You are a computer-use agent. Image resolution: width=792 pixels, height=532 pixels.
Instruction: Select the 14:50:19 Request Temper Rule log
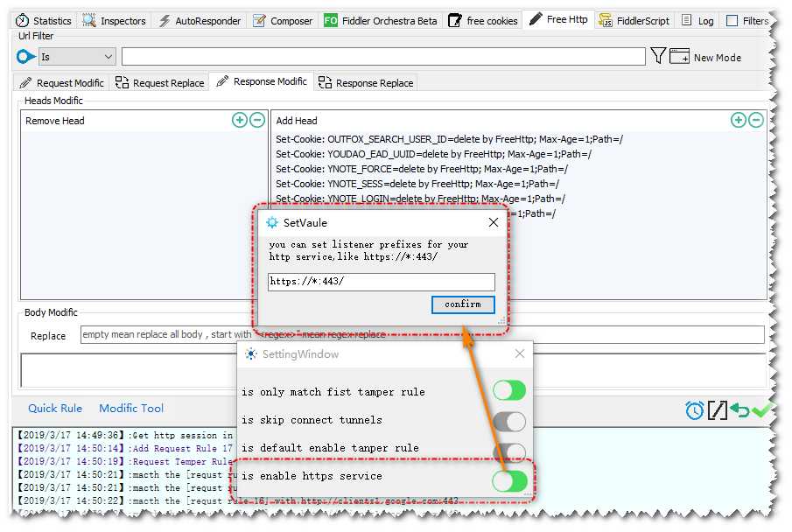coord(125,461)
